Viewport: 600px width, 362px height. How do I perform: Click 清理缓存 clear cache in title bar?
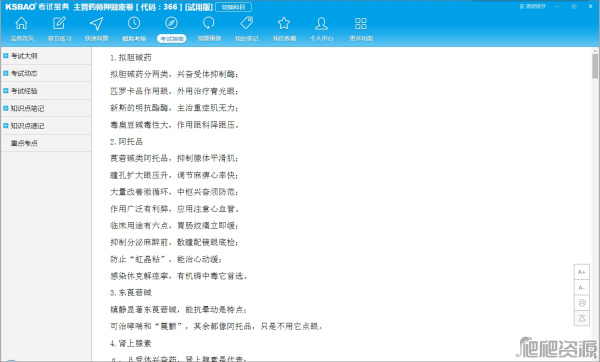[x=533, y=7]
